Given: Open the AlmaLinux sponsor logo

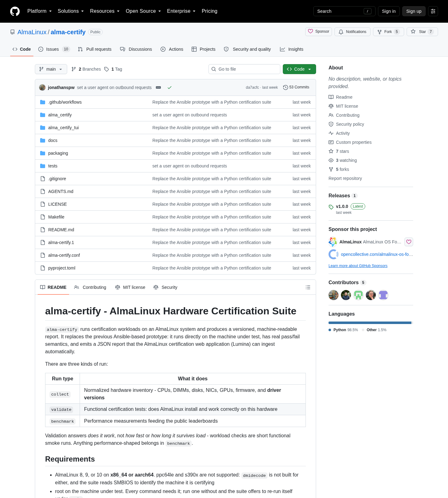Looking at the screenshot, I should pyautogui.click(x=333, y=242).
